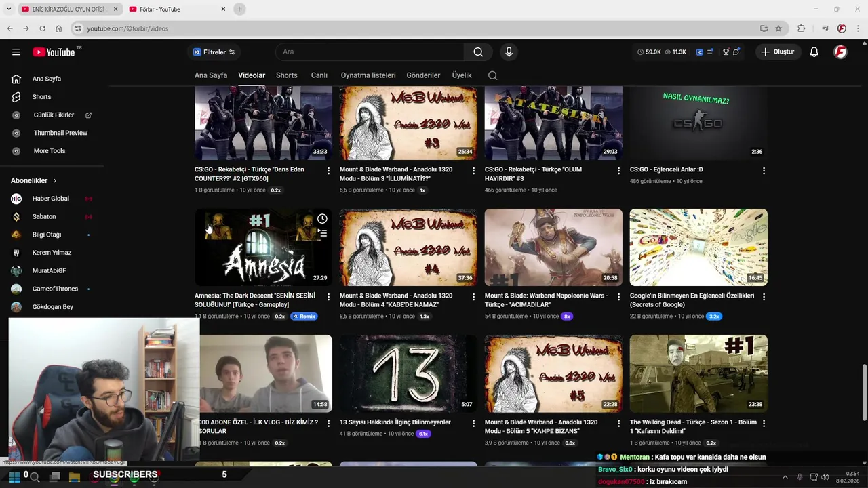
Task: Open Günlük Fikirler sidebar link
Action: tap(53, 115)
